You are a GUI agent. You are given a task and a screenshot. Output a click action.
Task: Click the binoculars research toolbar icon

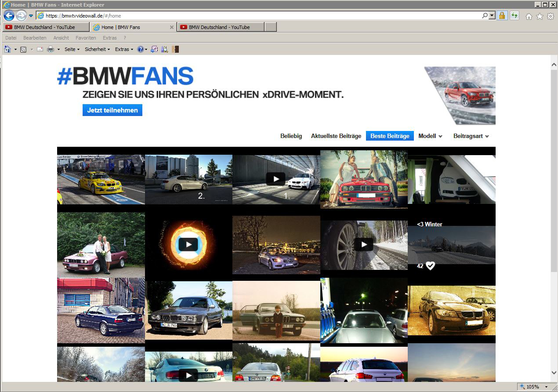click(x=165, y=49)
